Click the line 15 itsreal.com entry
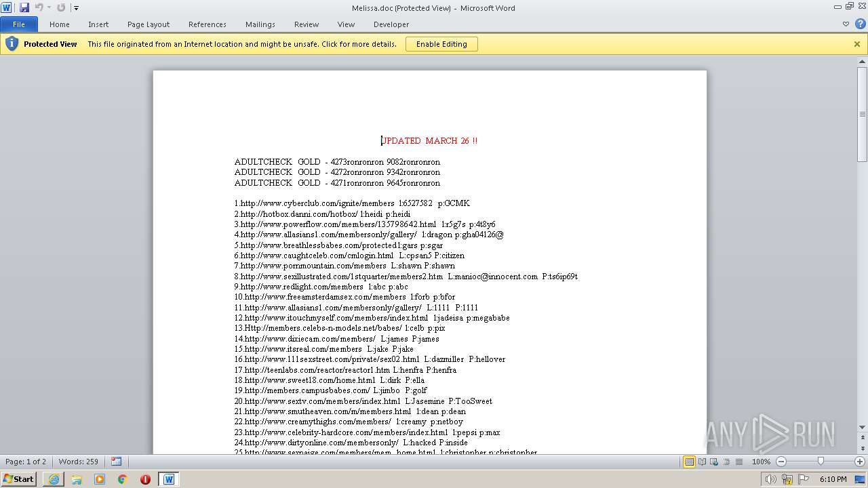 pyautogui.click(x=324, y=349)
